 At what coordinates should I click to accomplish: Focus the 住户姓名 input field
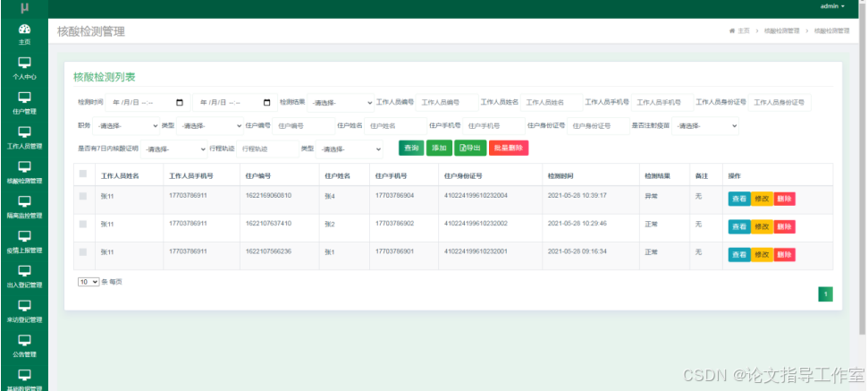[x=395, y=126]
